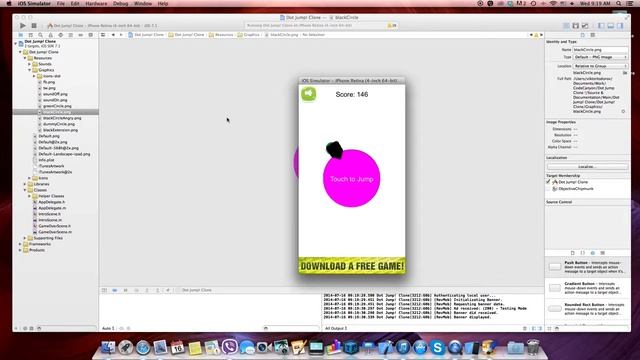This screenshot has height=360, width=640.
Task: Go forward with the jump bar right arrow
Action: coord(121,35)
